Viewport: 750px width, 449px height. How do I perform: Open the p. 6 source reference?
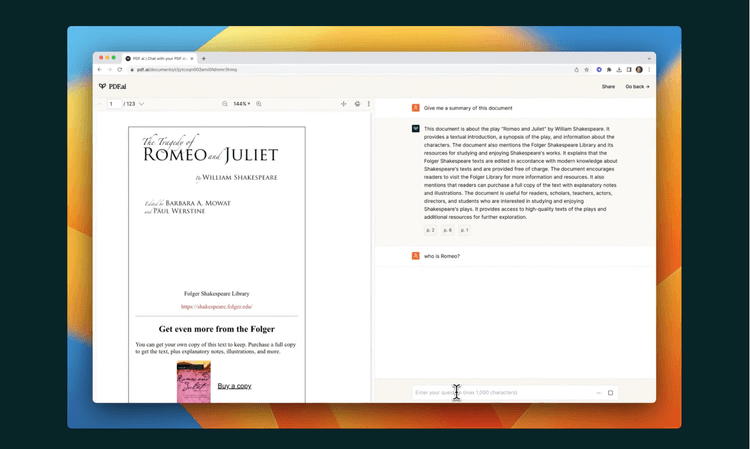(x=448, y=230)
